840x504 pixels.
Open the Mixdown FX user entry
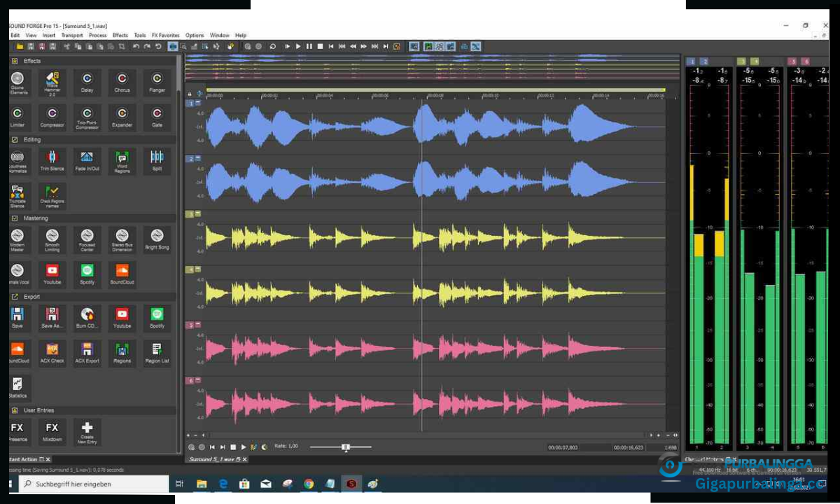pyautogui.click(x=52, y=432)
